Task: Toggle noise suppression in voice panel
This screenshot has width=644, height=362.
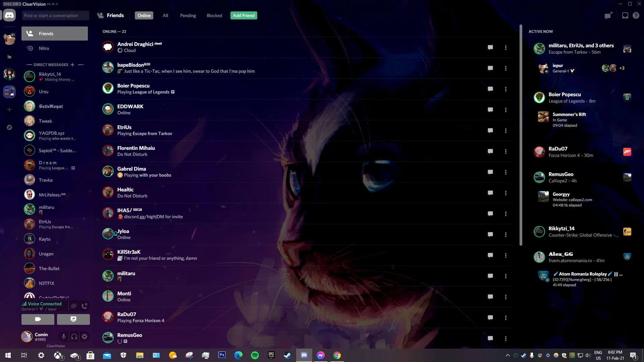Action: (x=74, y=306)
